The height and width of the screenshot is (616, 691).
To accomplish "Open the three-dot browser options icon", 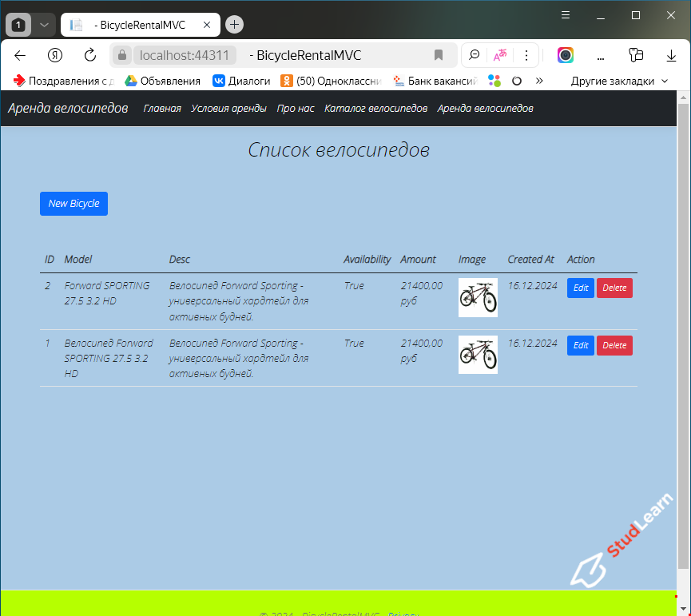I will (x=526, y=56).
